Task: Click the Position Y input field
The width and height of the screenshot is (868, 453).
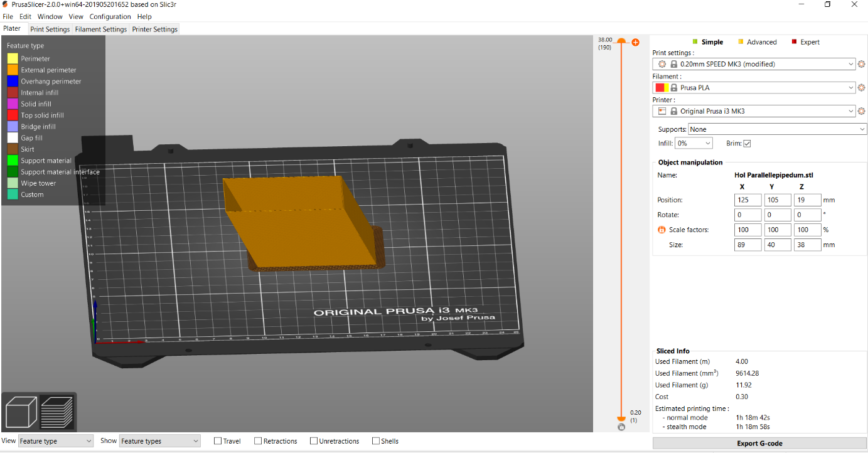Action: point(778,200)
